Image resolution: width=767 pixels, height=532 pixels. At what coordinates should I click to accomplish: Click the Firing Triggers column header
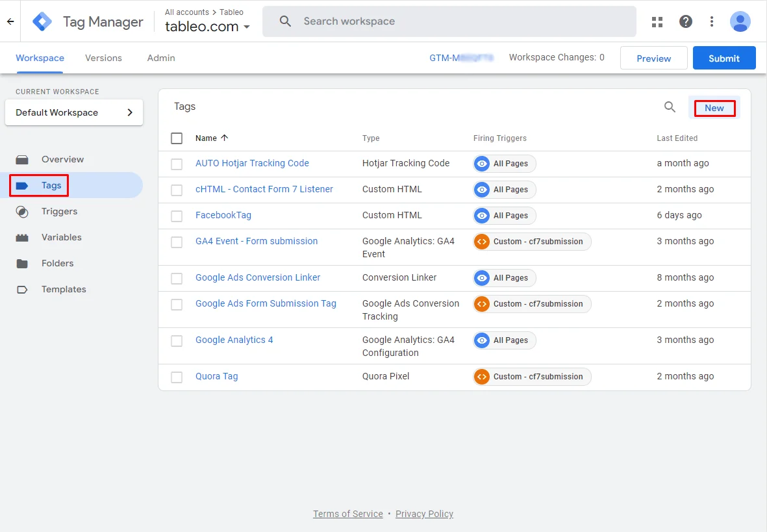(x=499, y=138)
